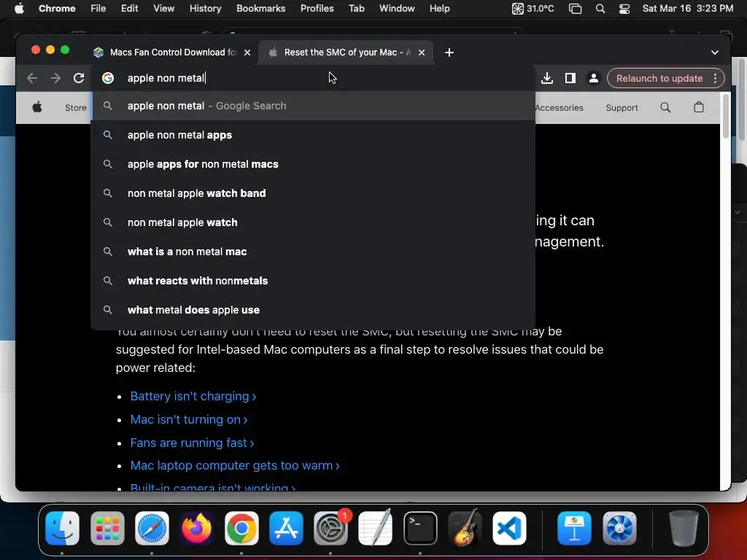The image size is (747, 560).
Task: Select 'apple non metal - Google Search' suggestion
Action: [314, 106]
